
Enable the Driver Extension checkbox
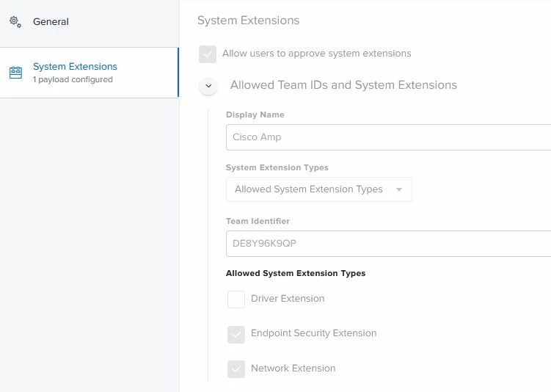(236, 300)
